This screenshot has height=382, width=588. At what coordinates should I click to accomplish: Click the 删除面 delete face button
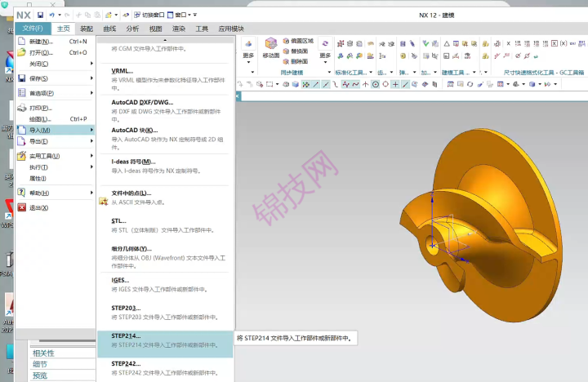296,61
